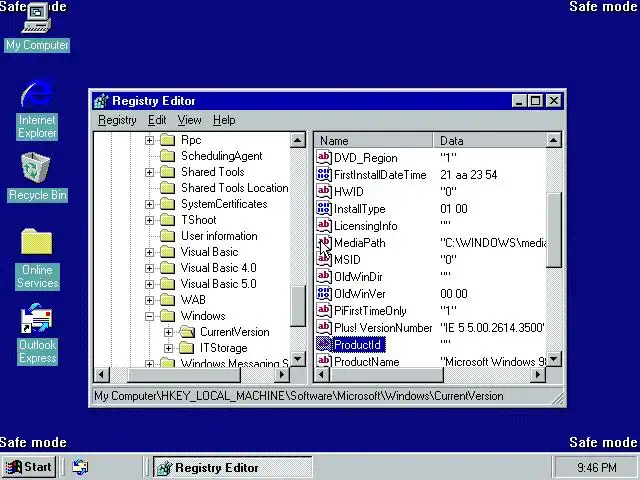The height and width of the screenshot is (480, 640).
Task: Click the values pane vertical scroll thumb
Action: click(x=553, y=229)
